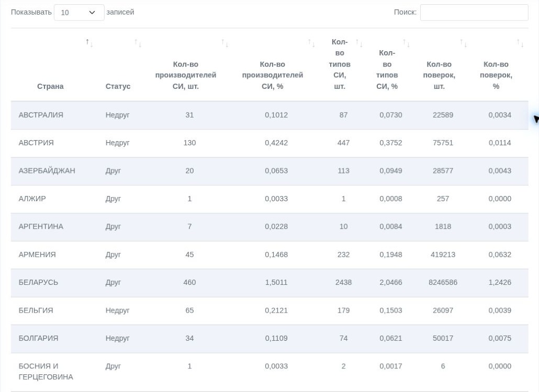Viewport: 539px width, 392px height.
Task: Click the Статус column header
Action: coord(118,86)
